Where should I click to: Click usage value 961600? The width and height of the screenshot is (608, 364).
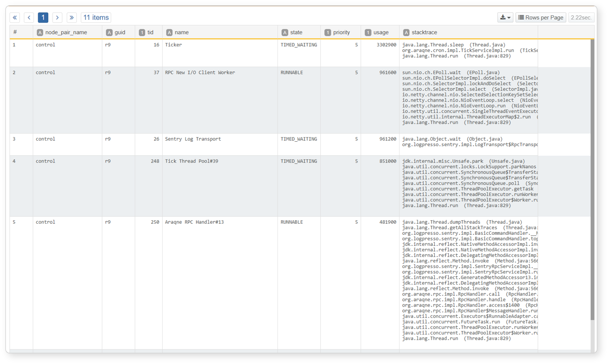coord(387,73)
